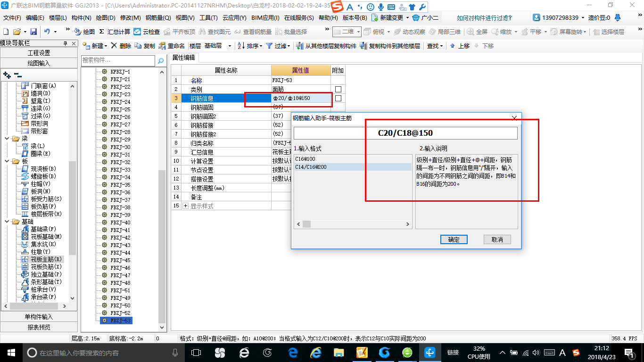This screenshot has height=362, width=644.
Task: Switch to 属性编辑 tab
Action: [x=184, y=58]
